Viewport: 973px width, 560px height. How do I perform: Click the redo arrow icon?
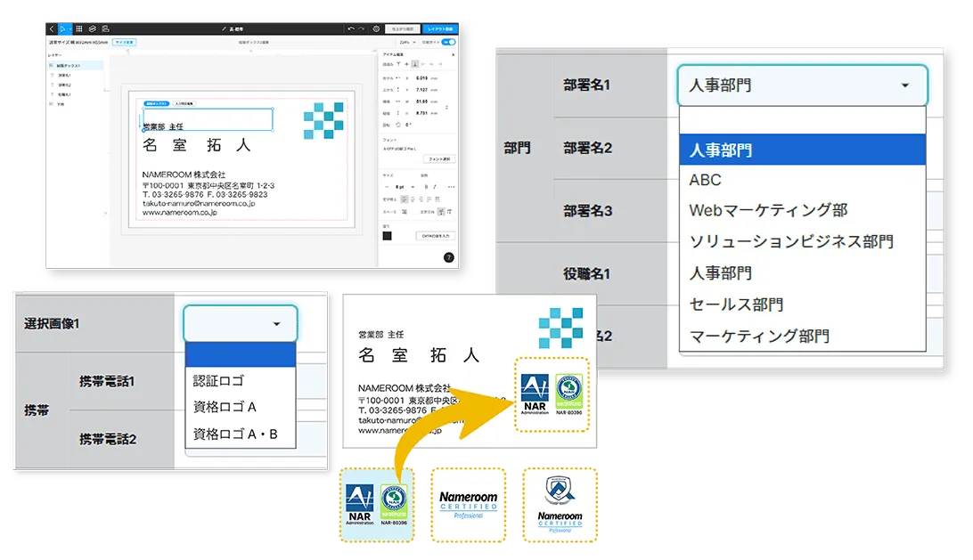tap(359, 29)
